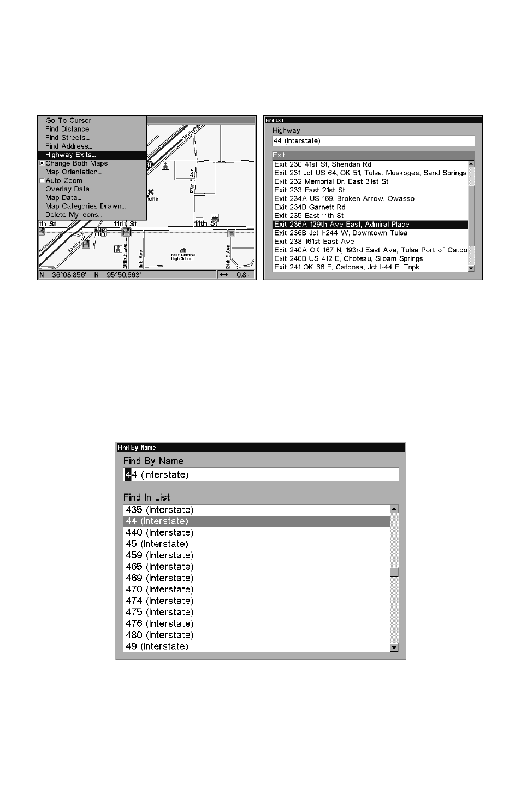Select Exit 234A US 169 row

[370, 199]
